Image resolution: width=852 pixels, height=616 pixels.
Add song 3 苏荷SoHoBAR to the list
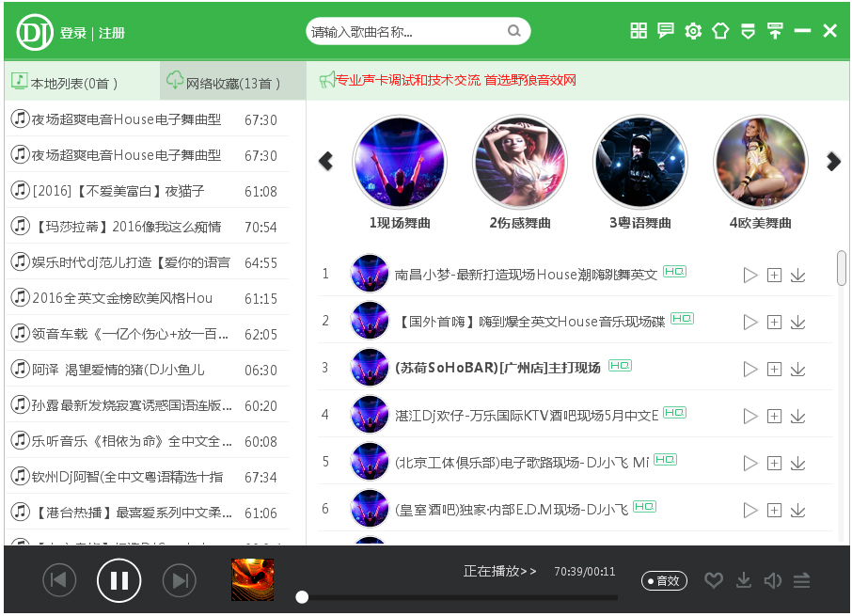coord(774,370)
